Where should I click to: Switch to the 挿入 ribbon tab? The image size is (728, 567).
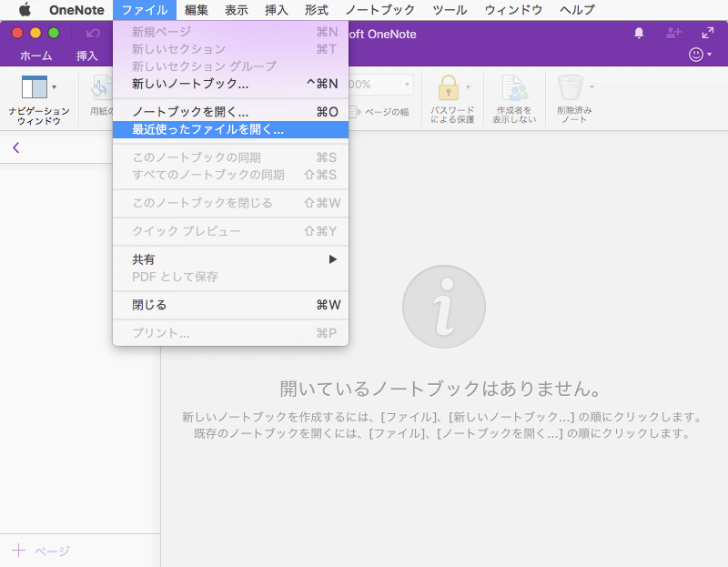click(x=86, y=56)
